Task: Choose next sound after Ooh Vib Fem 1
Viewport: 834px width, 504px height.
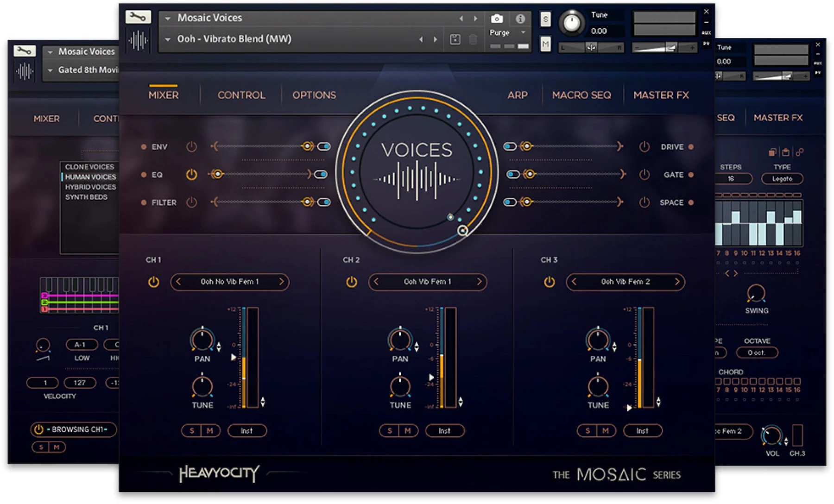Action: pyautogui.click(x=479, y=282)
